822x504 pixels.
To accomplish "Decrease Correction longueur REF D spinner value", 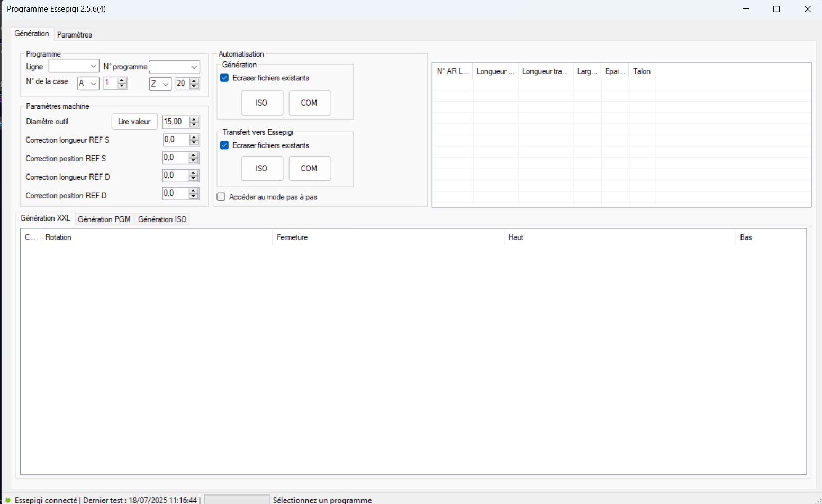I will click(194, 179).
